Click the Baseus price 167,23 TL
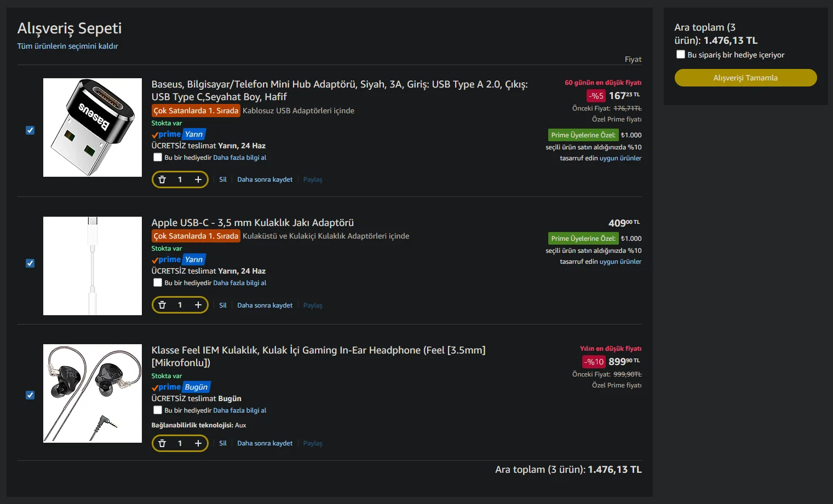 tap(624, 96)
